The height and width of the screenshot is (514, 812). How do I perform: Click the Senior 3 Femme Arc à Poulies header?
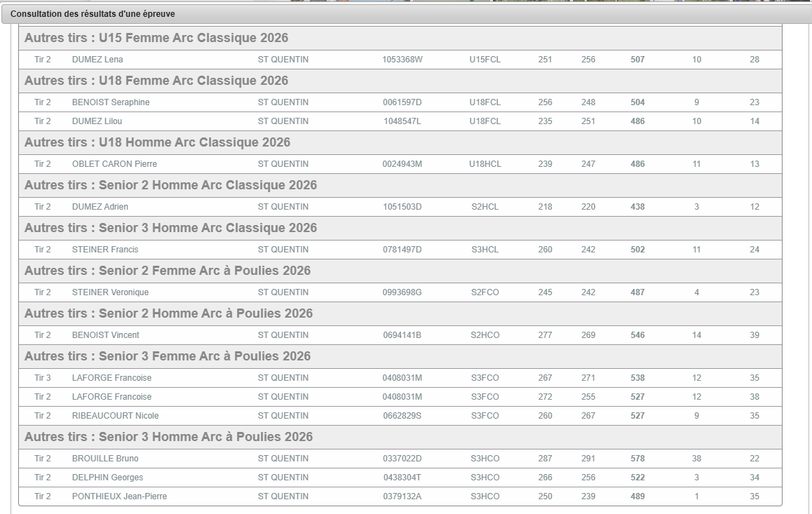coord(168,356)
